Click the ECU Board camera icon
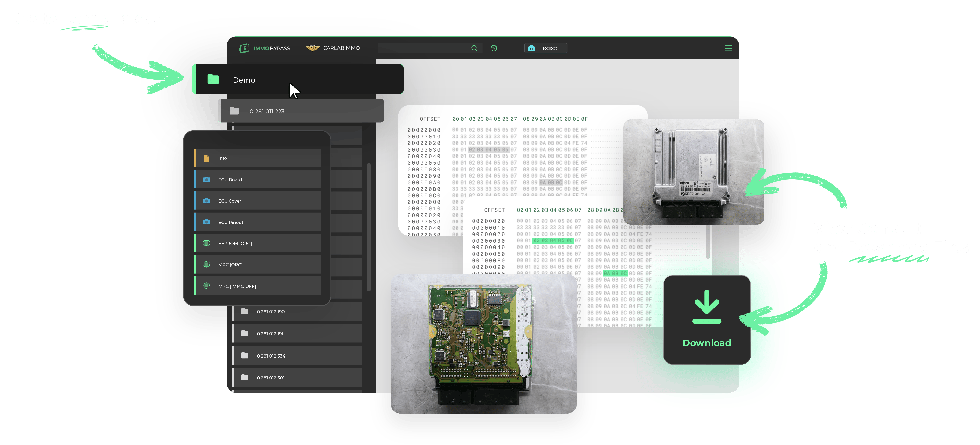The height and width of the screenshot is (445, 980). click(x=207, y=179)
